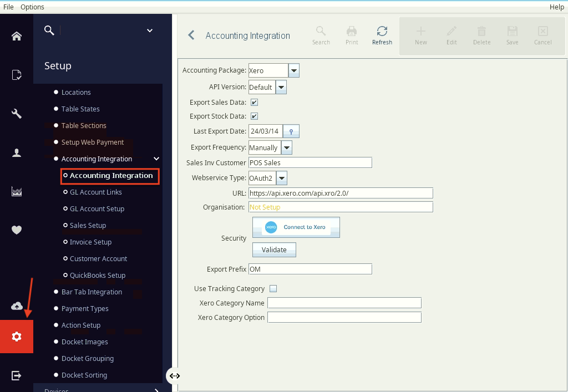Open the wrench tools section in sidebar
This screenshot has width=568, height=392.
(16, 113)
